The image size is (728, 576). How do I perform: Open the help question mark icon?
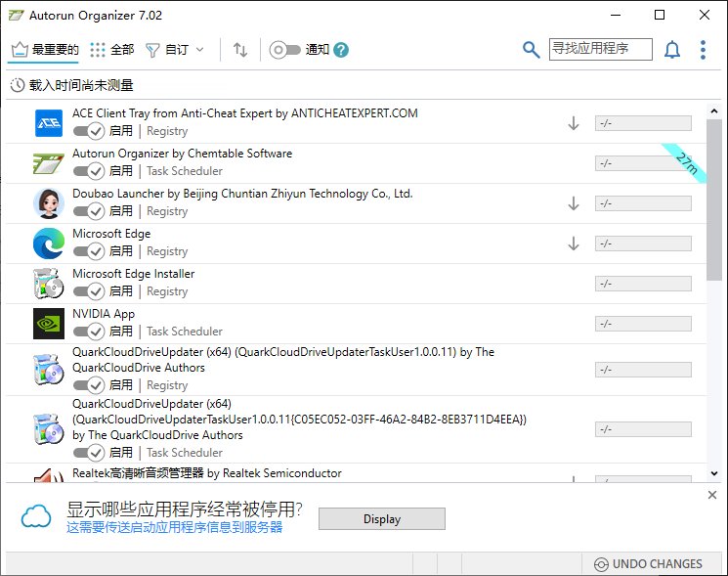[x=341, y=50]
